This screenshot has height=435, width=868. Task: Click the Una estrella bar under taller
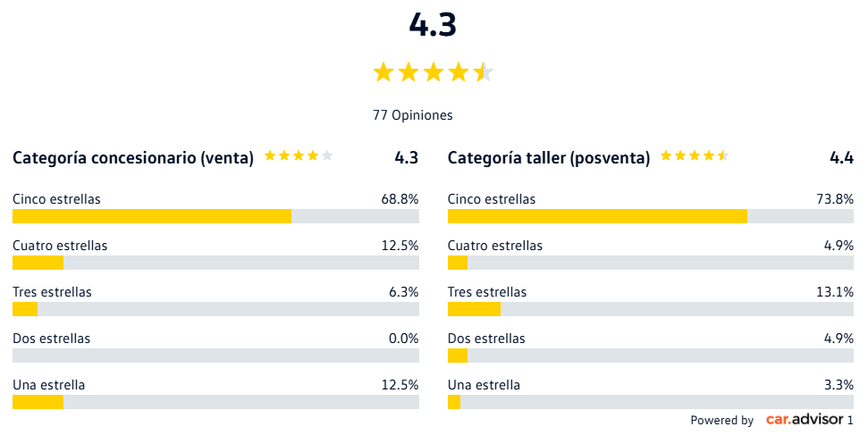click(651, 402)
